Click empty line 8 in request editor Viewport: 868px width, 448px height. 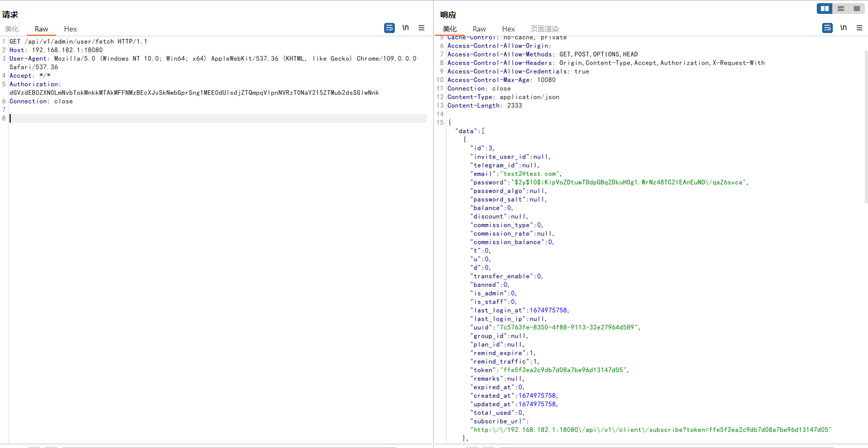pos(213,118)
